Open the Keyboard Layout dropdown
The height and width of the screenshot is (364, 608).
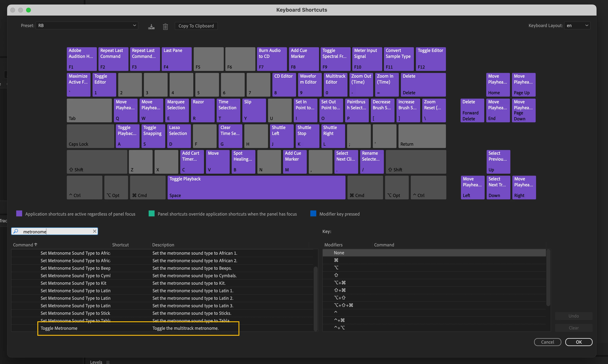point(577,25)
